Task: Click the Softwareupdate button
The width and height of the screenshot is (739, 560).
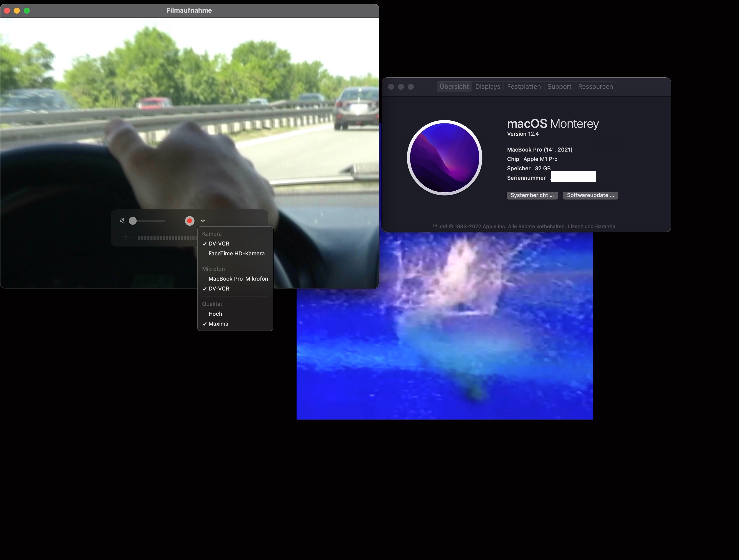Action: pos(590,196)
